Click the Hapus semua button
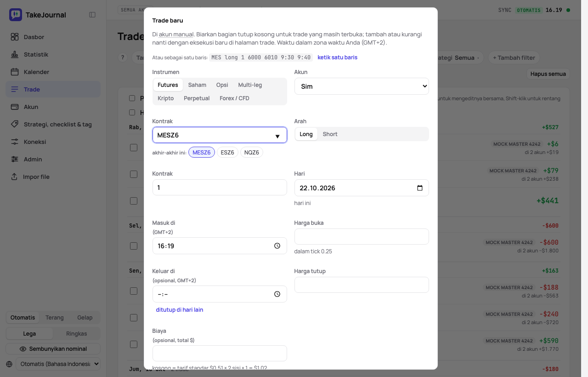This screenshot has height=377, width=588. click(x=548, y=74)
